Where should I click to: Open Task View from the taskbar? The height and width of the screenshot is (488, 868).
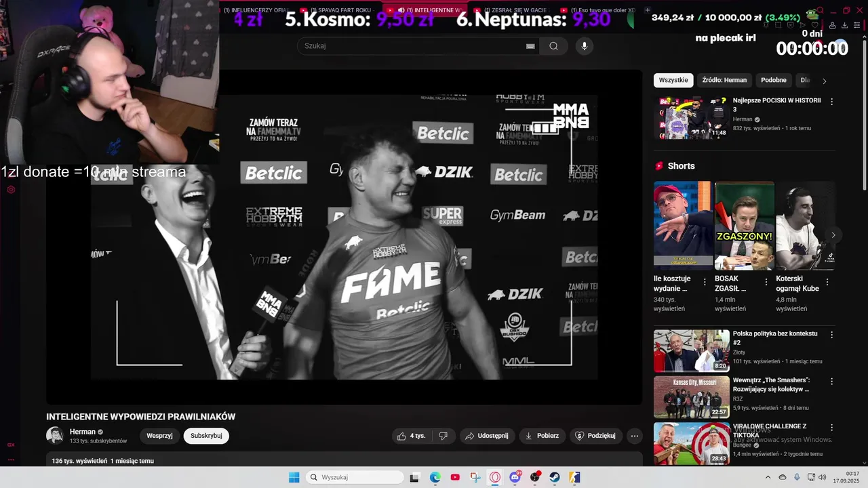click(414, 477)
